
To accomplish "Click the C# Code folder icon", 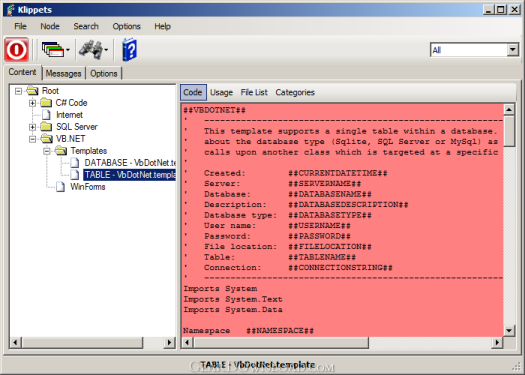I will click(46, 102).
